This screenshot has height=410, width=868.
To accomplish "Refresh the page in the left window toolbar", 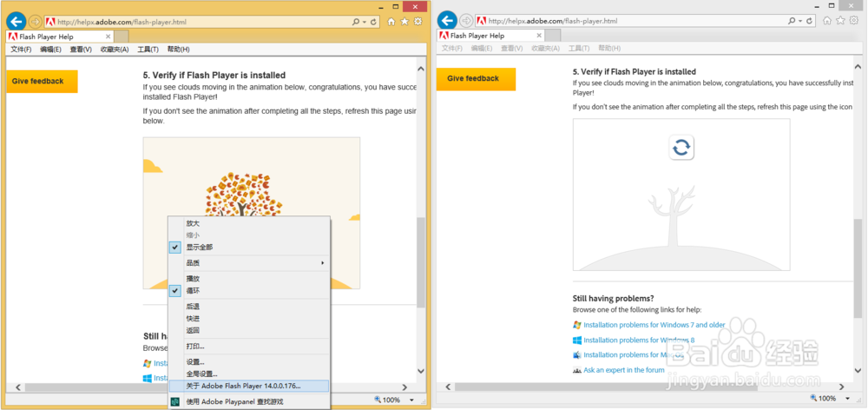I will coord(373,23).
